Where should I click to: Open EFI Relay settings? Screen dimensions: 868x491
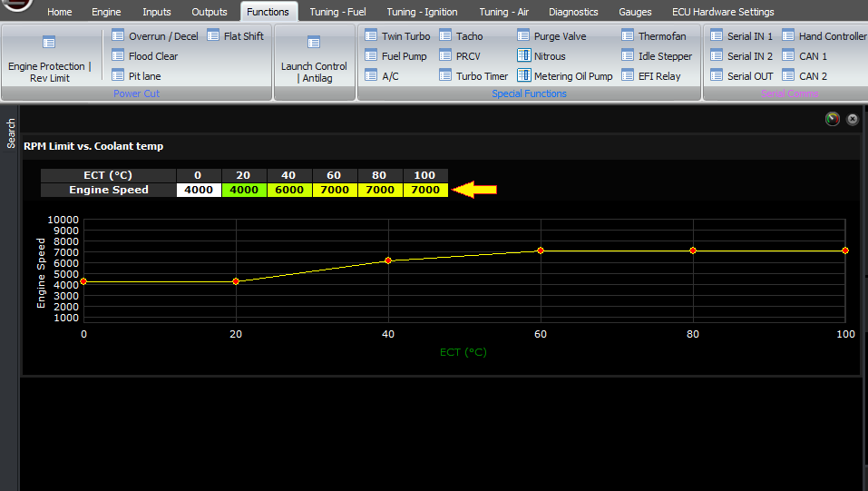coord(650,76)
